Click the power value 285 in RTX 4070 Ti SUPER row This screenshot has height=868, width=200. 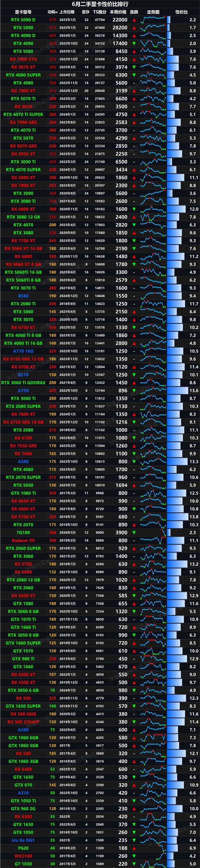coord(52,115)
